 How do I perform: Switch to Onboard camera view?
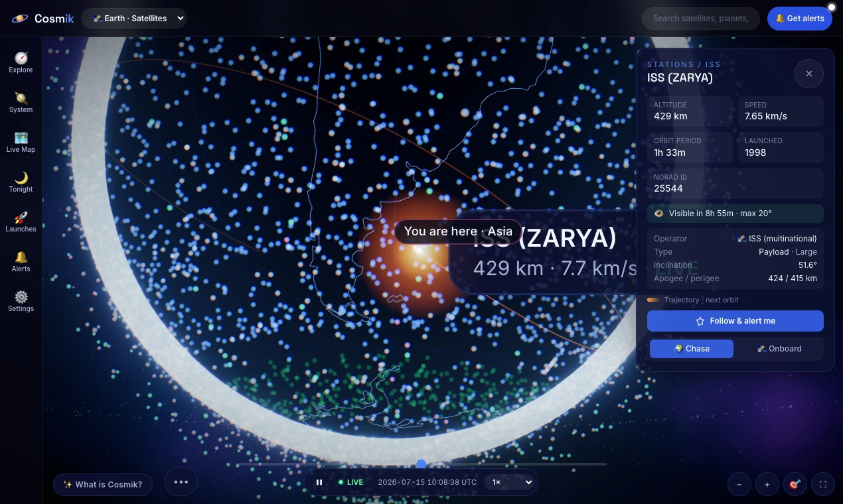(779, 349)
